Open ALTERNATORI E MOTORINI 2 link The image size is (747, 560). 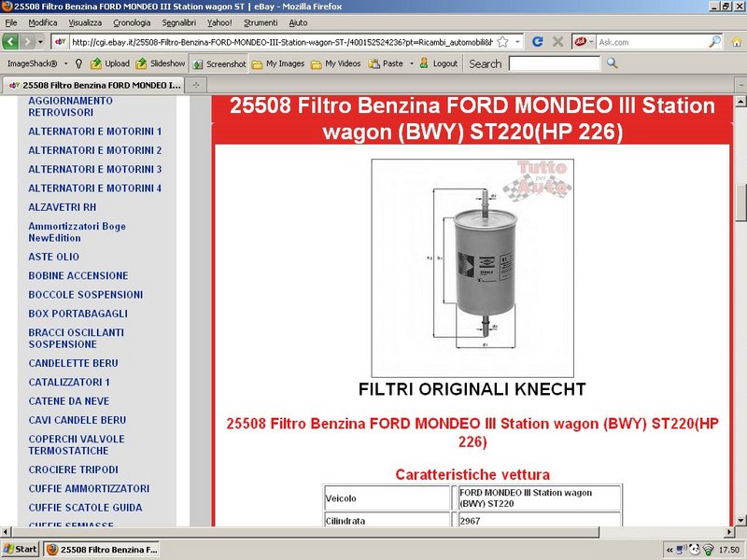[95, 150]
